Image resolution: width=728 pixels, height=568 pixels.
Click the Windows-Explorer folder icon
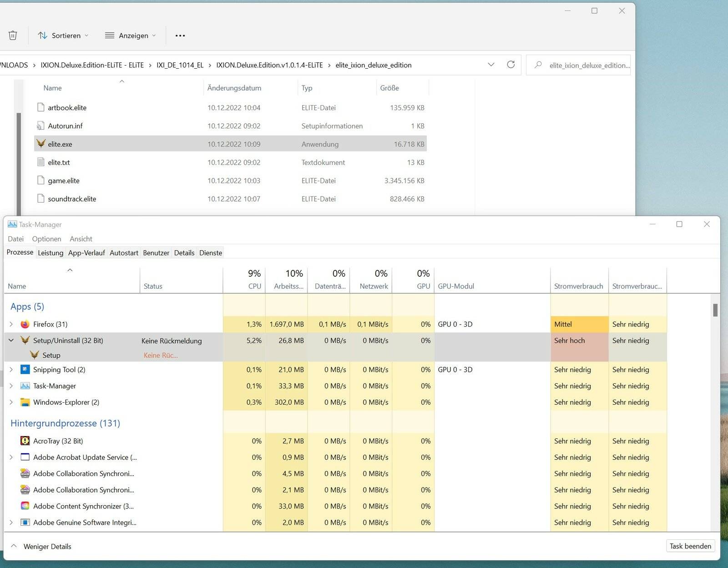[x=25, y=402]
